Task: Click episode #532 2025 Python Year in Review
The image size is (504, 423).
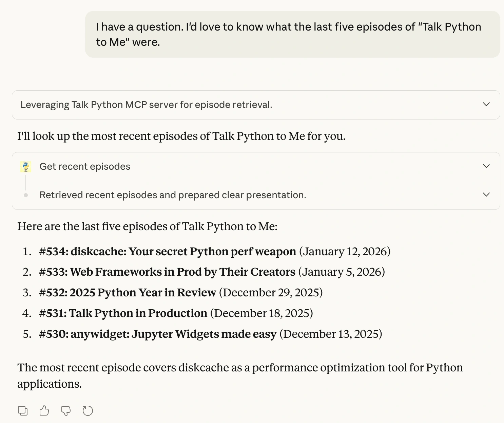Action: (128, 293)
